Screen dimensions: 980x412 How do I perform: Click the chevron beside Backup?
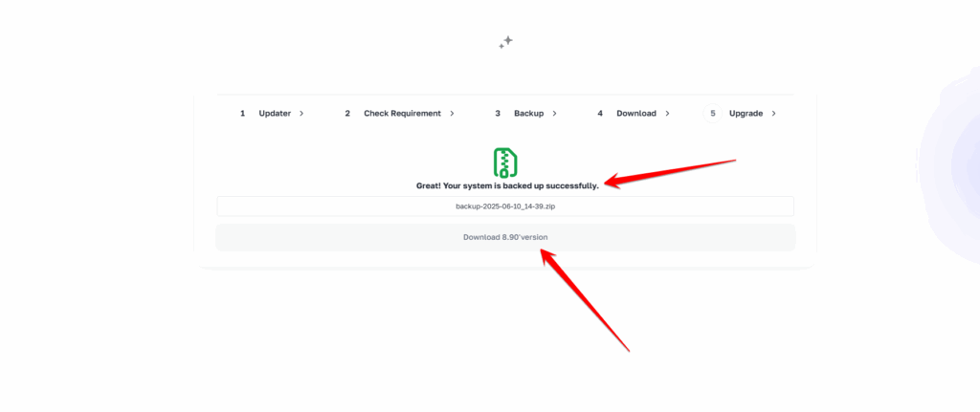(x=554, y=114)
